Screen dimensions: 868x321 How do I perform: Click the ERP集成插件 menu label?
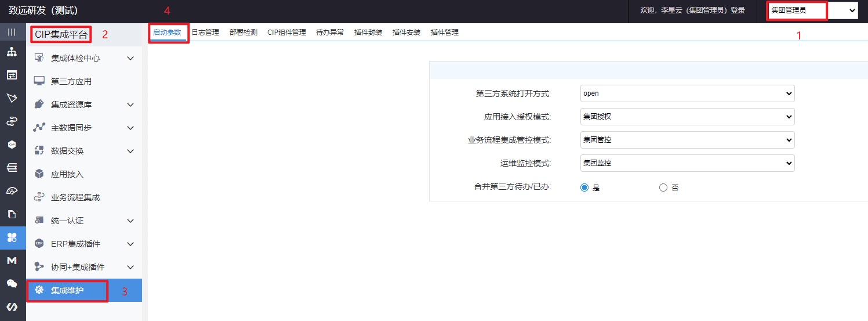coord(75,244)
